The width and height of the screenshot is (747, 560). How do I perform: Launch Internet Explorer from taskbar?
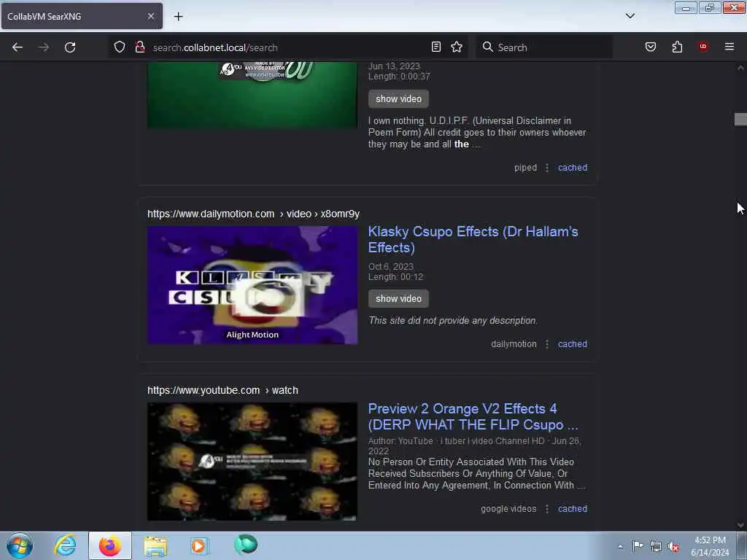click(65, 545)
